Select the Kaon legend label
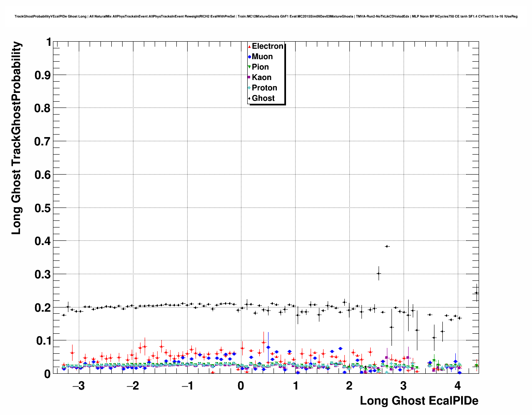This screenshot has height=415, width=532. click(261, 77)
